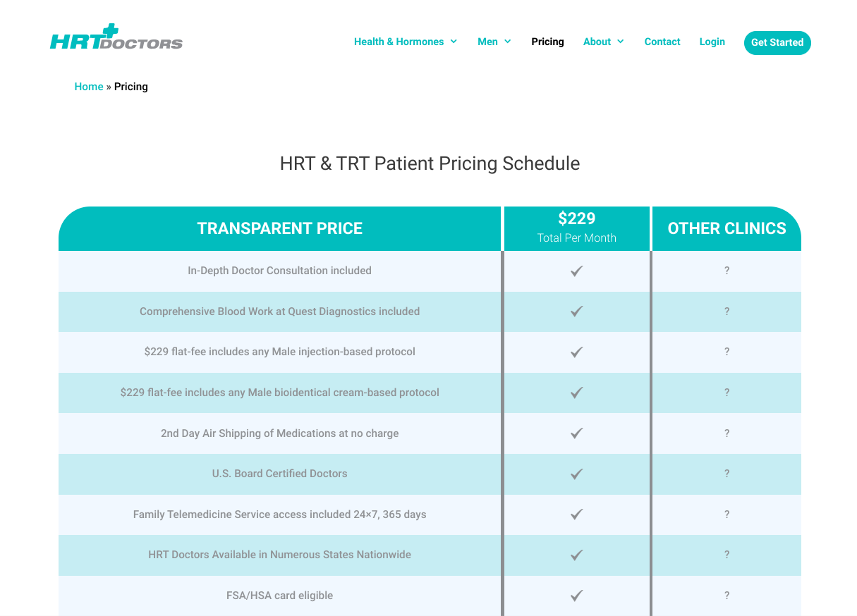Open the Login page
The image size is (857, 616).
[x=712, y=42]
